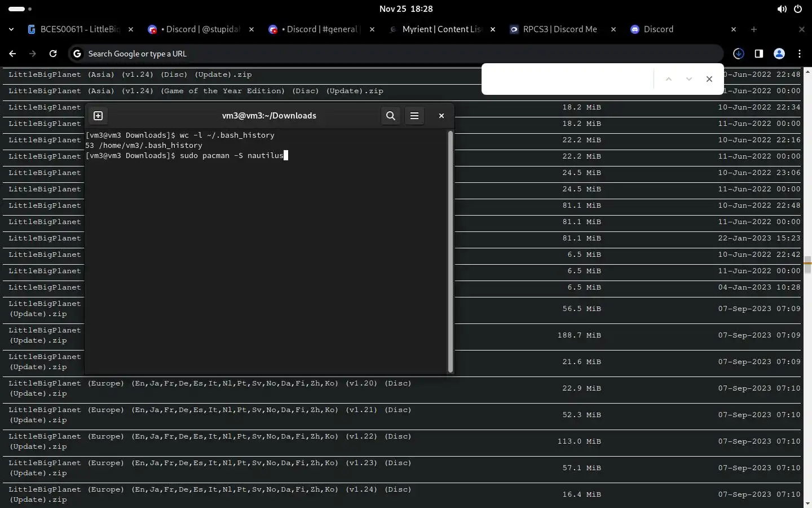
Task: Click the terminal title vm3@vm3:~/Downloads
Action: tap(269, 116)
